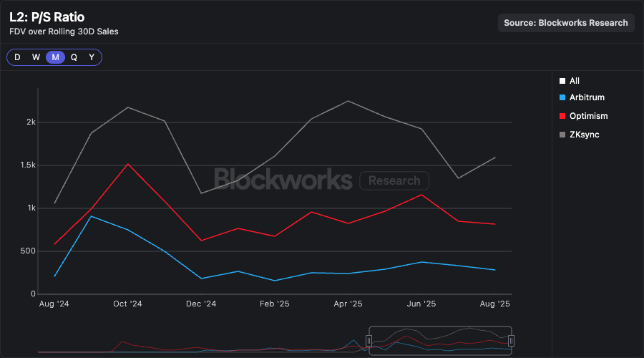Click the 1.5k y-axis label
The height and width of the screenshot is (358, 644).
click(x=28, y=165)
